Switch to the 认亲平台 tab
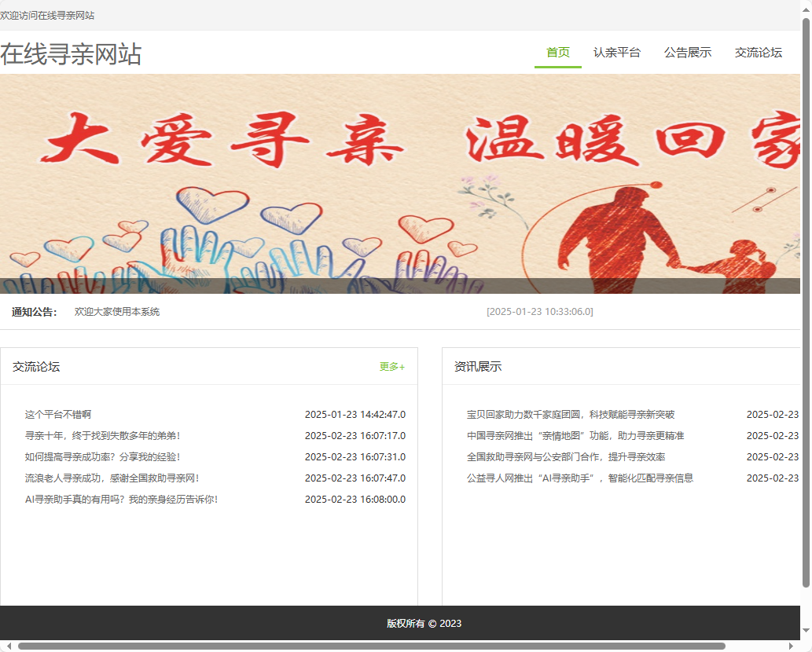Viewport: 812px width, 652px height. (618, 53)
